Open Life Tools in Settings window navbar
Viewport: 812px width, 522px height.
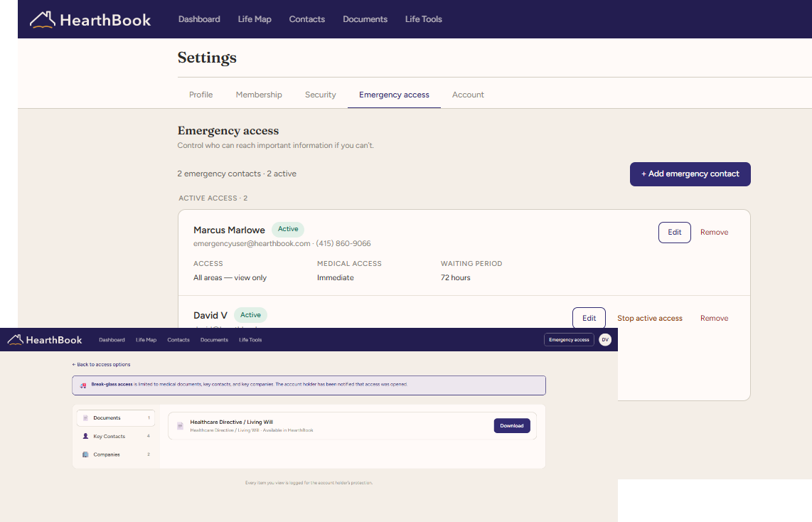point(424,19)
